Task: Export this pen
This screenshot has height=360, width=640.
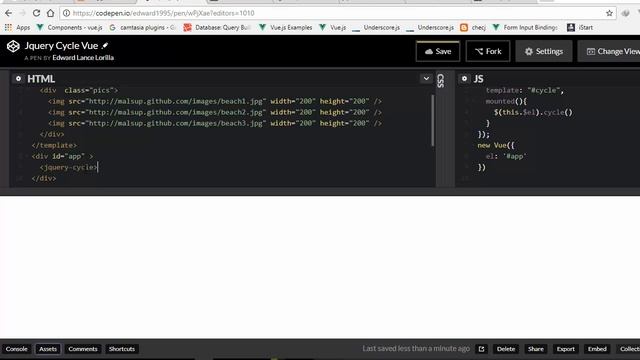Action: pos(566,349)
